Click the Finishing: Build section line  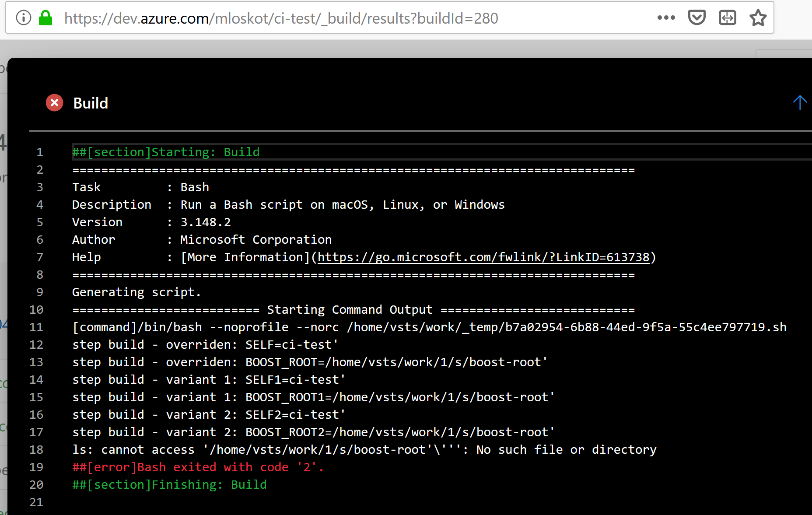tap(169, 484)
